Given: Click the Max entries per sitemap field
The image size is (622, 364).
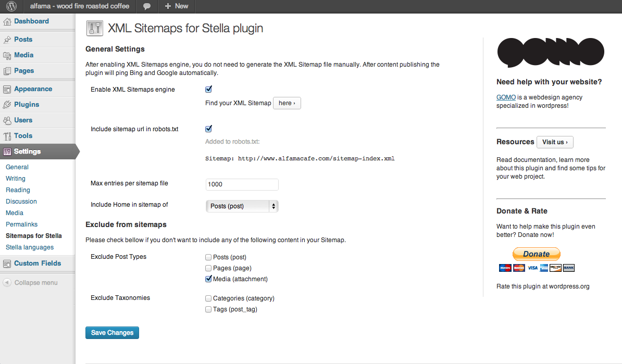Looking at the screenshot, I should click(242, 184).
